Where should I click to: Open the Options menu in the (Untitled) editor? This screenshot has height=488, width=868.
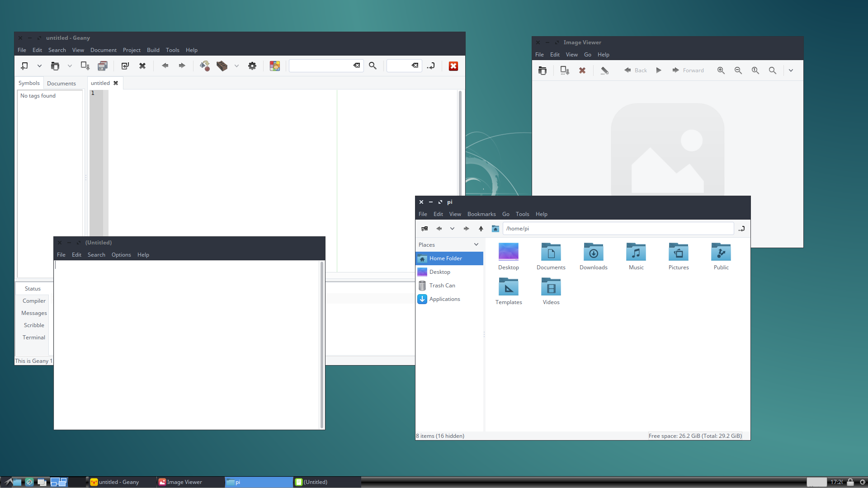pyautogui.click(x=121, y=255)
